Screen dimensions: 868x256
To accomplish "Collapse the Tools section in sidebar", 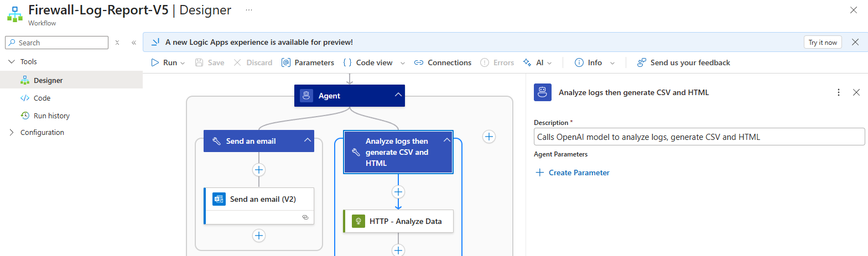I will click(x=12, y=61).
